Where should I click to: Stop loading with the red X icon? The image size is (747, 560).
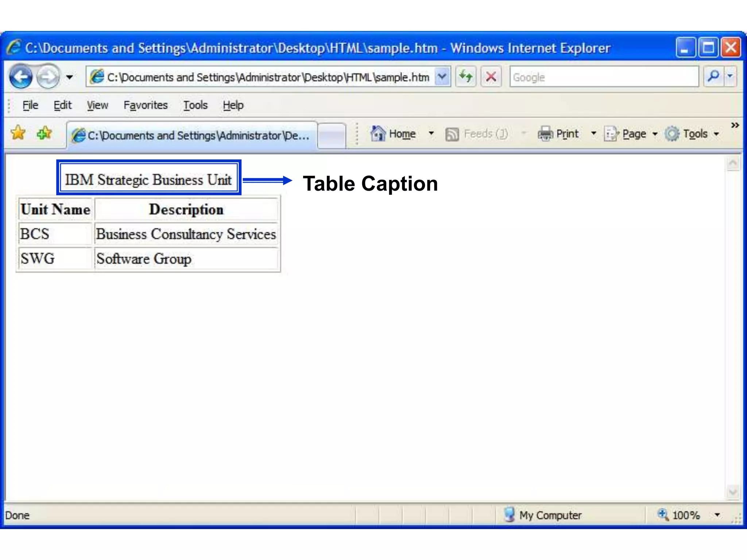click(491, 77)
